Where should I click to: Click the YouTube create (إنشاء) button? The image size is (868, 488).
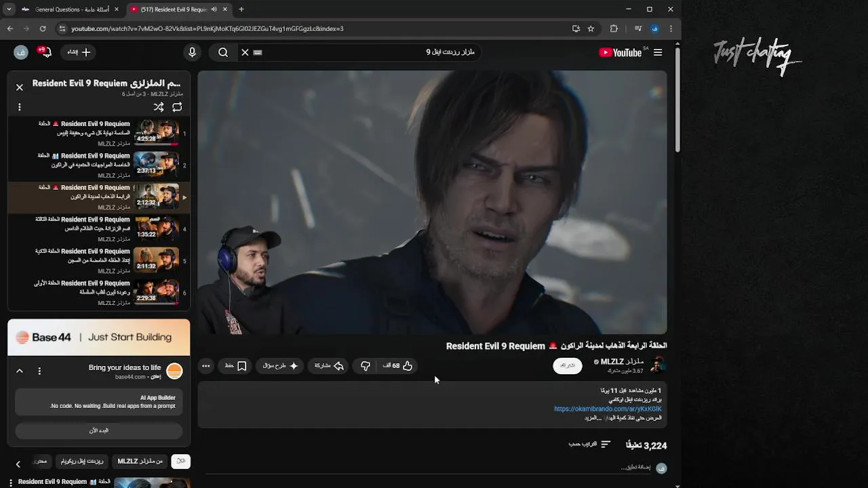click(x=78, y=52)
